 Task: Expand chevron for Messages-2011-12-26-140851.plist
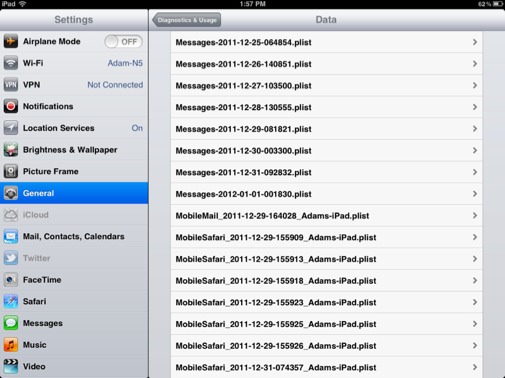pyautogui.click(x=475, y=64)
